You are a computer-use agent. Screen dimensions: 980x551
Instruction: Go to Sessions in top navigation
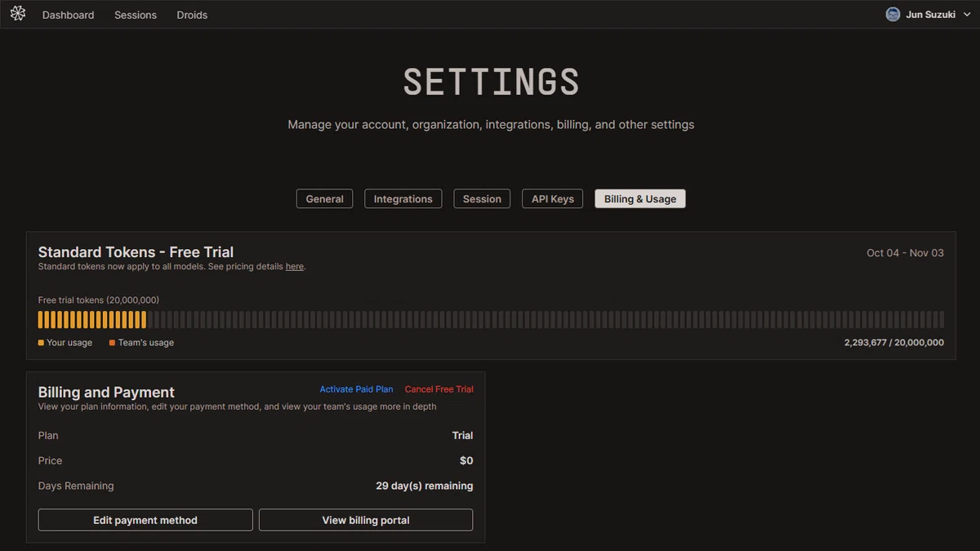(x=136, y=15)
